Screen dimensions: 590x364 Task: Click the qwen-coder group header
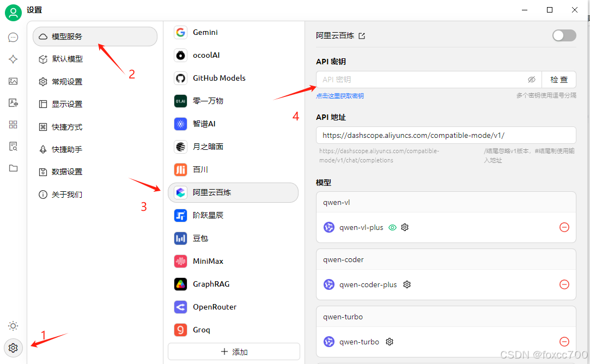pos(446,259)
